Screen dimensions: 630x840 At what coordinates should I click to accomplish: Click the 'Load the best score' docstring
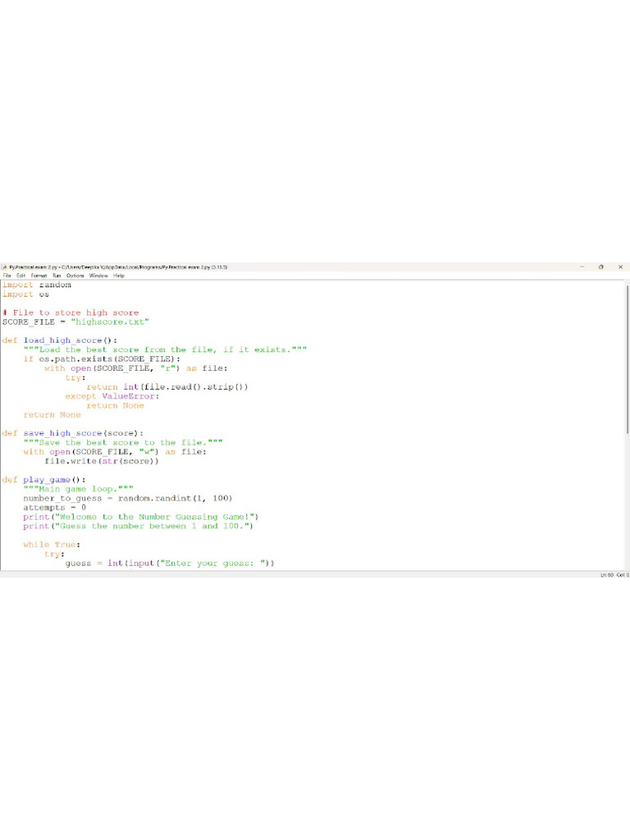(165, 349)
